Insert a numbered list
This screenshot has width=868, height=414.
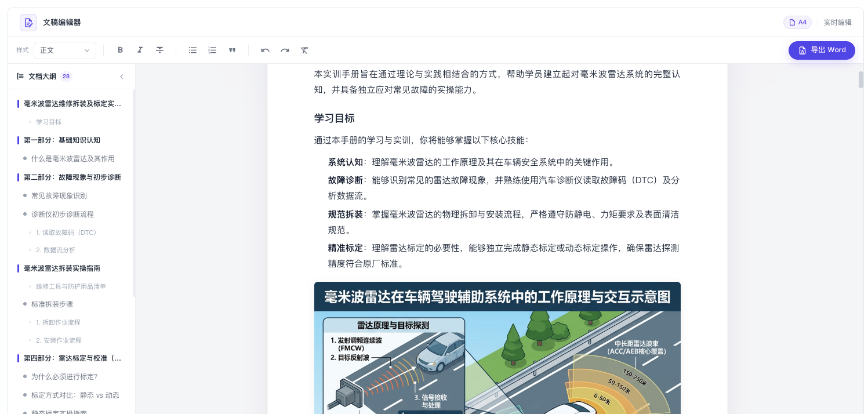pos(212,50)
